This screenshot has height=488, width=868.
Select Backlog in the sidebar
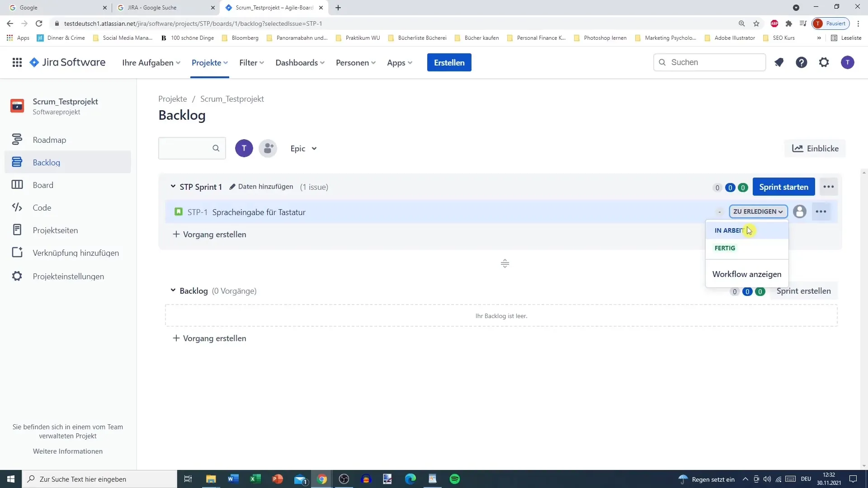coord(68,162)
